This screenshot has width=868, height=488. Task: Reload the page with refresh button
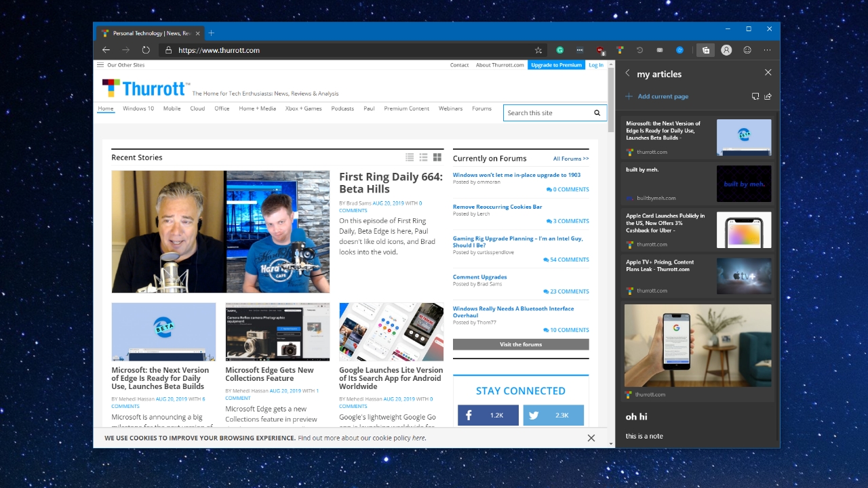(146, 50)
